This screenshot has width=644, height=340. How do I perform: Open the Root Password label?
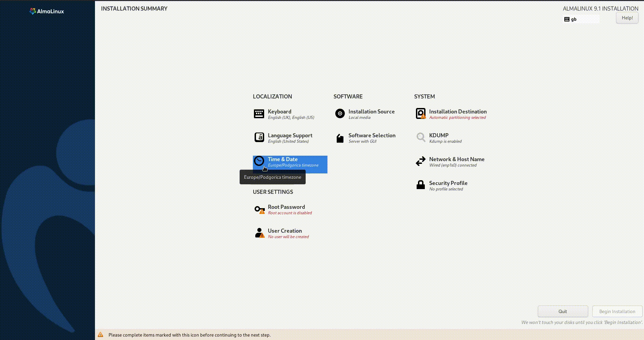pyautogui.click(x=286, y=207)
